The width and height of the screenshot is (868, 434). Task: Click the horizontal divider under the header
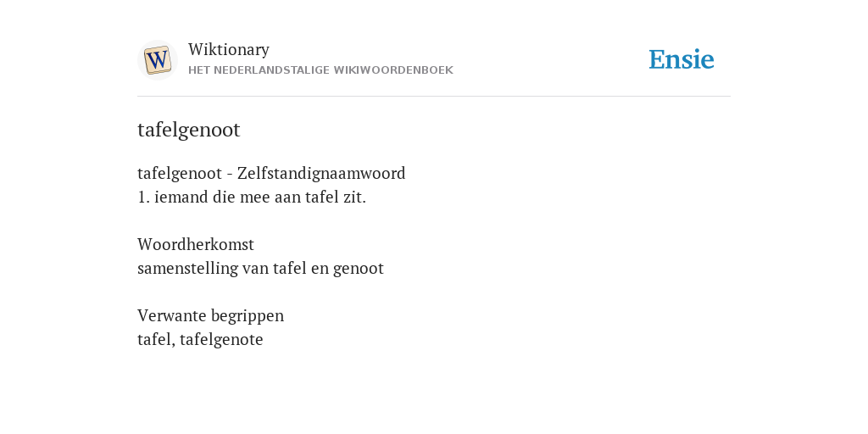(434, 97)
